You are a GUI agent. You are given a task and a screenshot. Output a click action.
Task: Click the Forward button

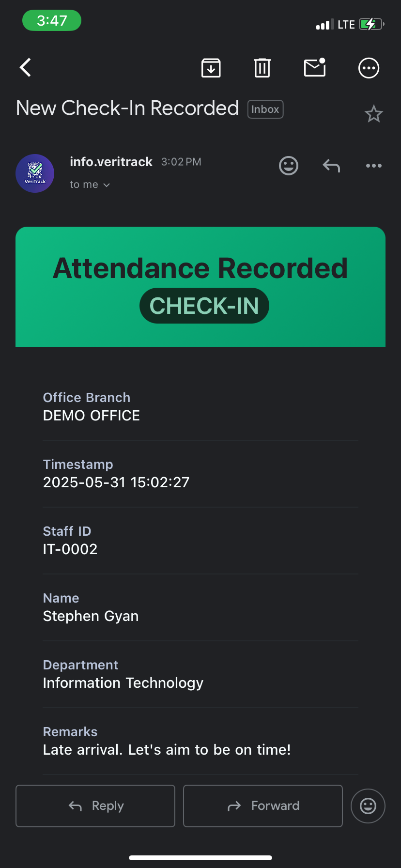pos(263,806)
